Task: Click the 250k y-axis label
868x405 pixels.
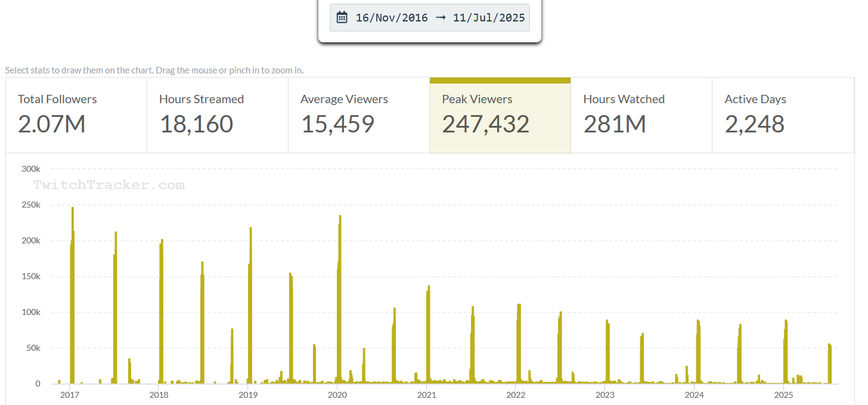Action: pos(30,205)
